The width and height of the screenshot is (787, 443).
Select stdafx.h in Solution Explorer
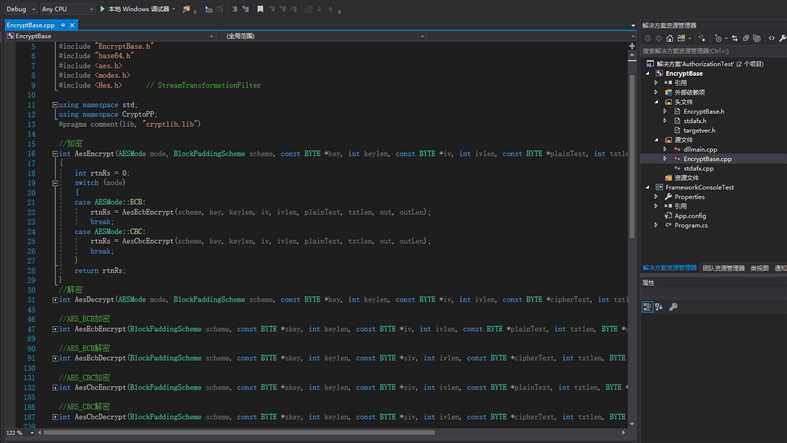(x=695, y=121)
